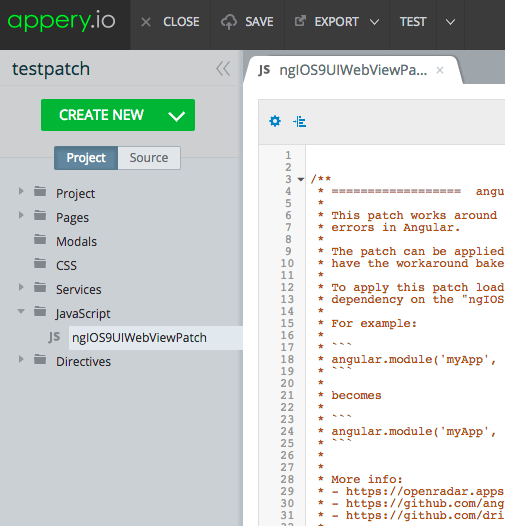Click line number 1 in gutter

point(288,155)
